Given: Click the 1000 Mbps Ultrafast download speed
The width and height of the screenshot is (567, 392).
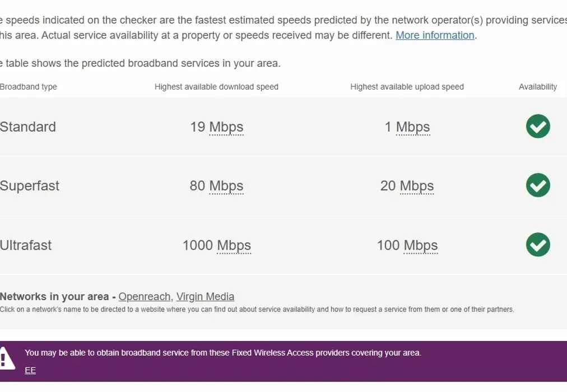Looking at the screenshot, I should 216,245.
